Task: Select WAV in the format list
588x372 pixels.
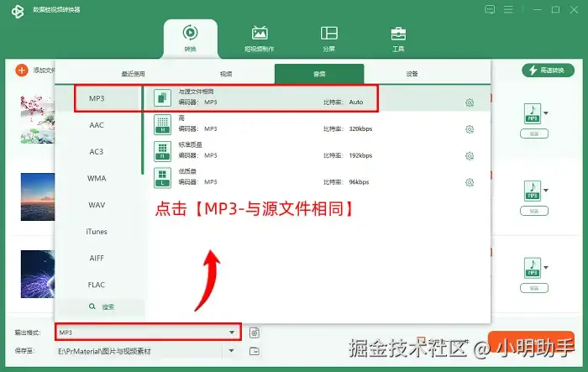Action: pyautogui.click(x=97, y=205)
